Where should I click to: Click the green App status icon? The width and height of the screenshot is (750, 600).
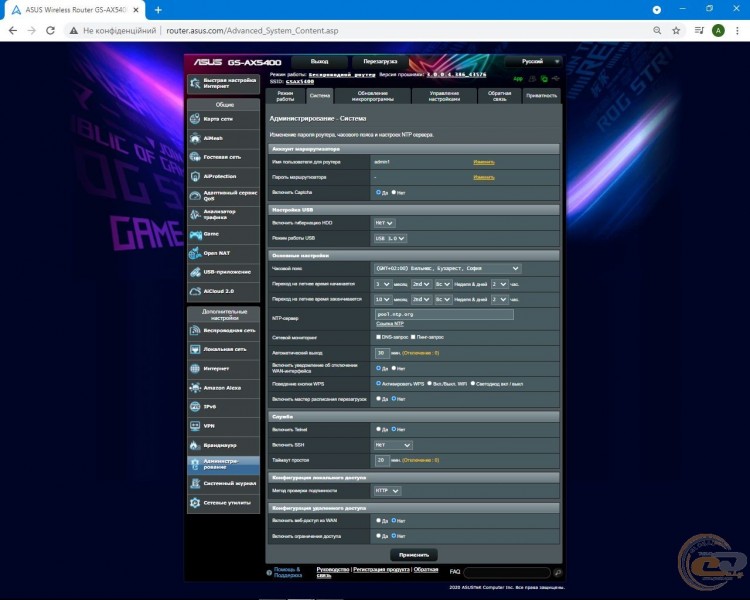click(518, 79)
